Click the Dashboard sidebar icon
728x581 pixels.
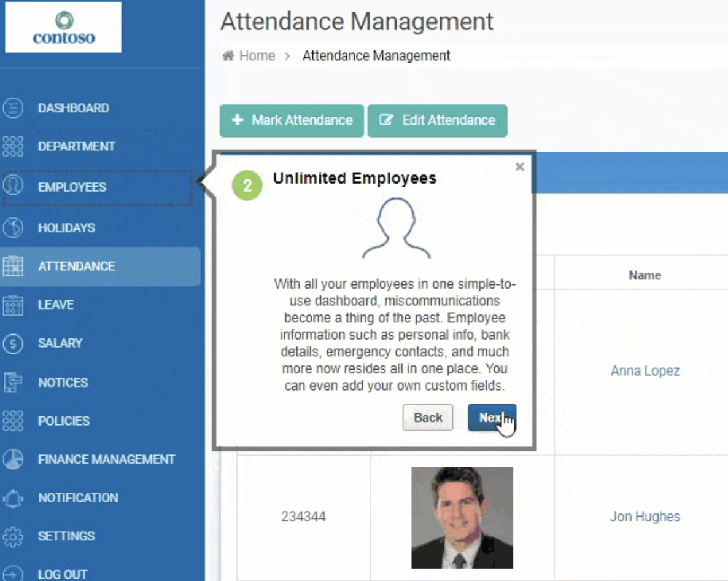click(x=13, y=107)
